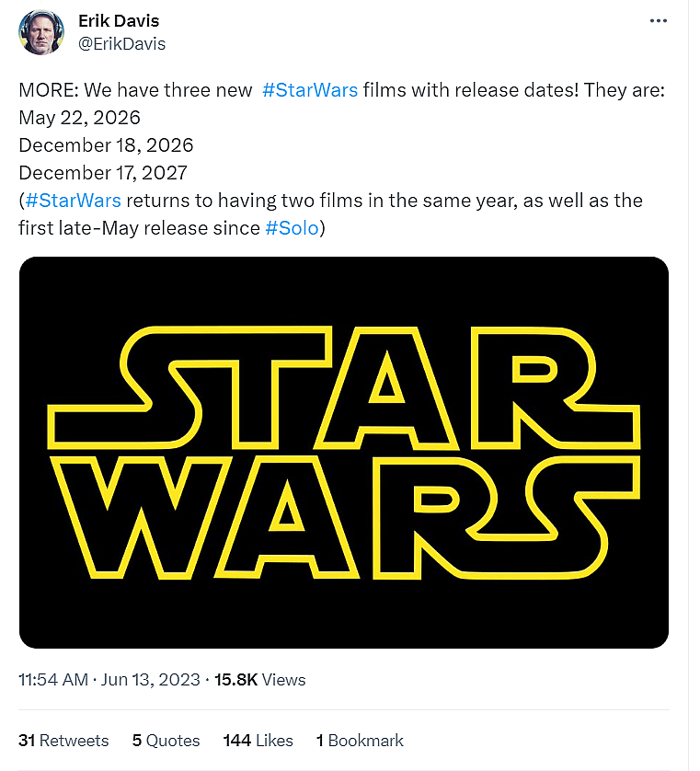
Task: Click the "December 18, 2026" text line
Action: tap(106, 145)
